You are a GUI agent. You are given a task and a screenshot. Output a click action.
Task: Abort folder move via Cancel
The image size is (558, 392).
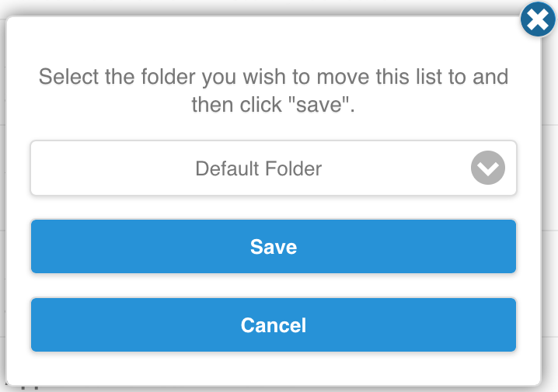pyautogui.click(x=273, y=324)
